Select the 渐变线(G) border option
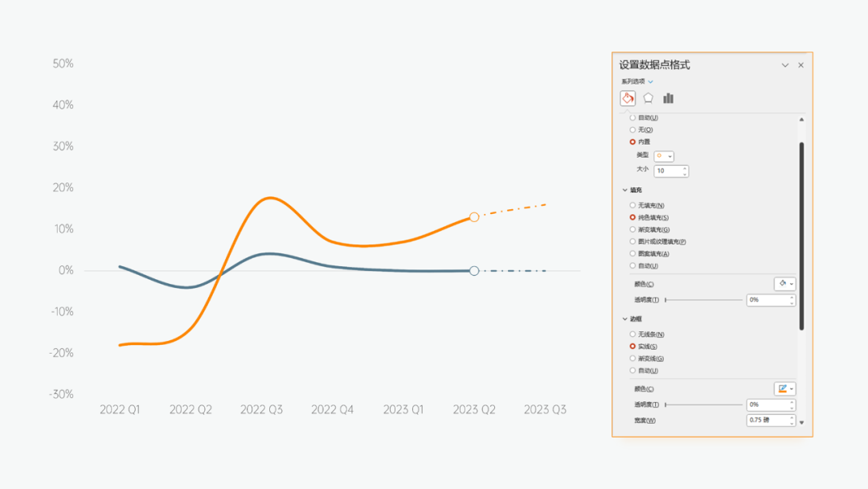The height and width of the screenshot is (489, 868). point(633,359)
